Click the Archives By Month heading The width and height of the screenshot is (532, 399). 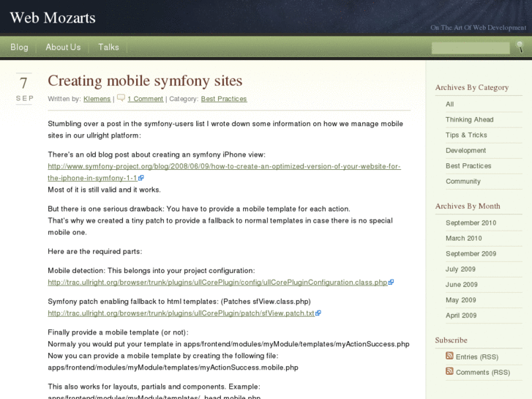(468, 206)
